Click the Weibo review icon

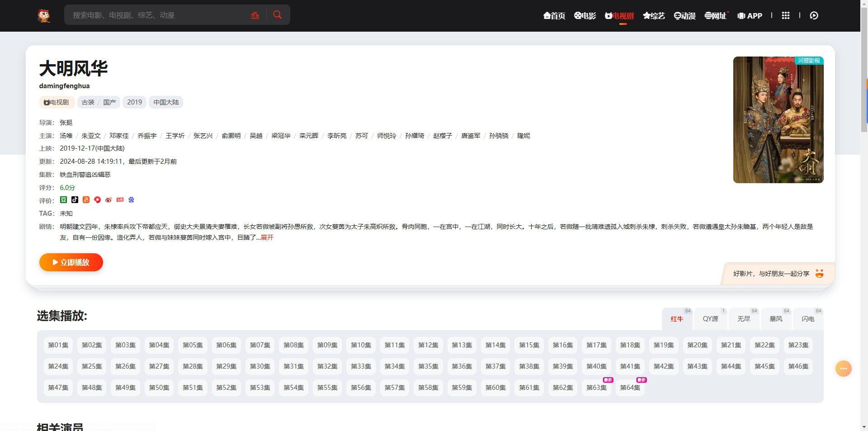108,200
